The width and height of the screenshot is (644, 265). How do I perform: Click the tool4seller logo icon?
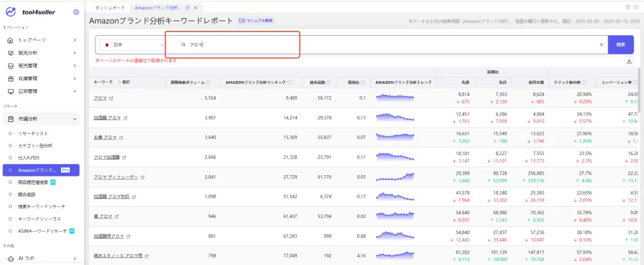11,12
